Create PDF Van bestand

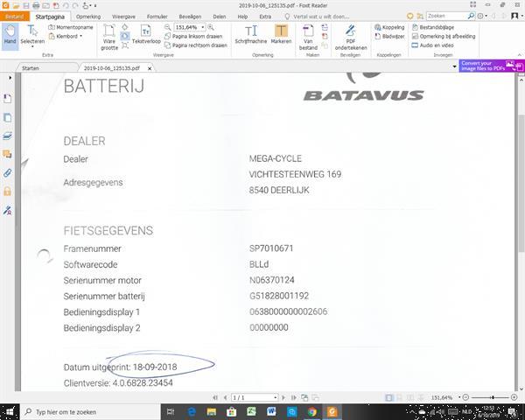click(308, 37)
